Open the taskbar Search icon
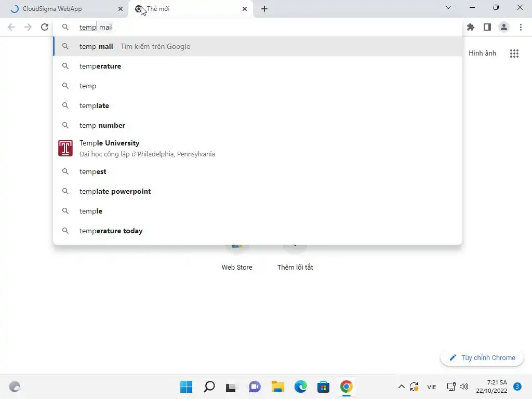The width and height of the screenshot is (532, 399). (x=209, y=387)
